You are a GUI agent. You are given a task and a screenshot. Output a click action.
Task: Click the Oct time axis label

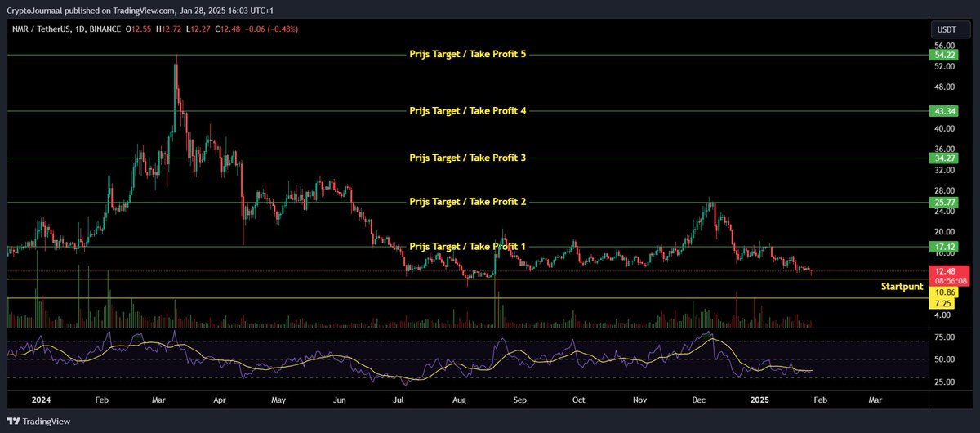click(579, 400)
